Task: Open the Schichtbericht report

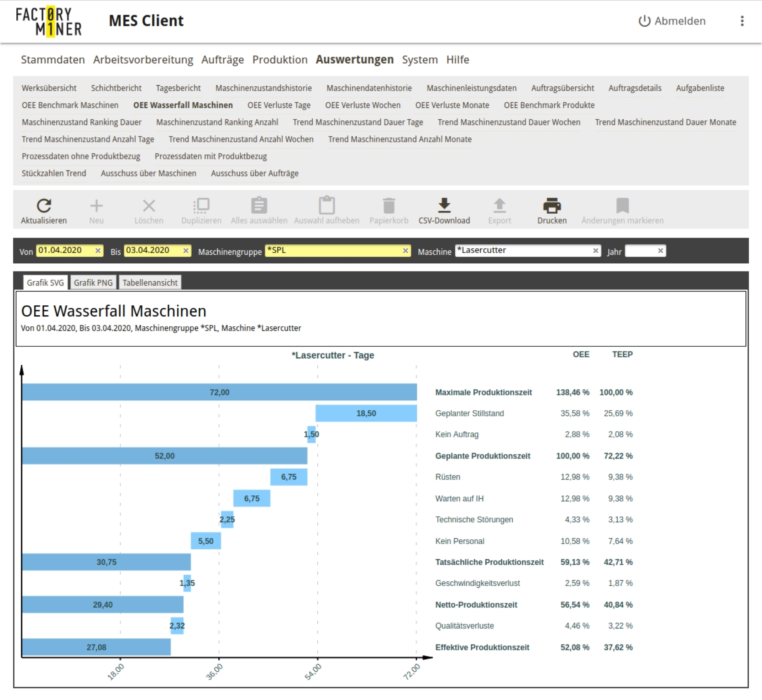Action: pos(116,88)
